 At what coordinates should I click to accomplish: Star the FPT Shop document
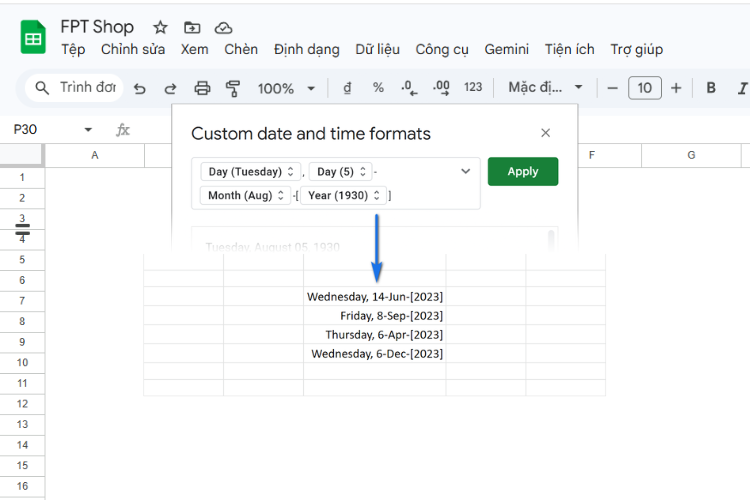(160, 28)
